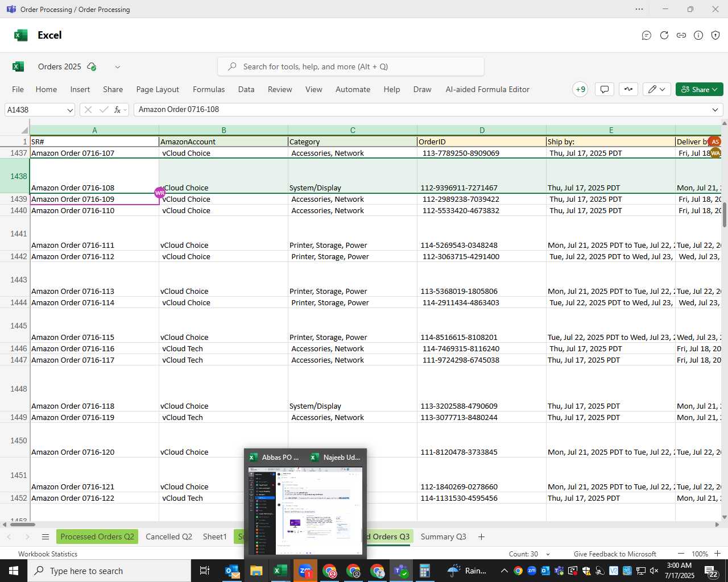Open File Explorer from the taskbar
The width and height of the screenshot is (728, 582).
coord(256,571)
